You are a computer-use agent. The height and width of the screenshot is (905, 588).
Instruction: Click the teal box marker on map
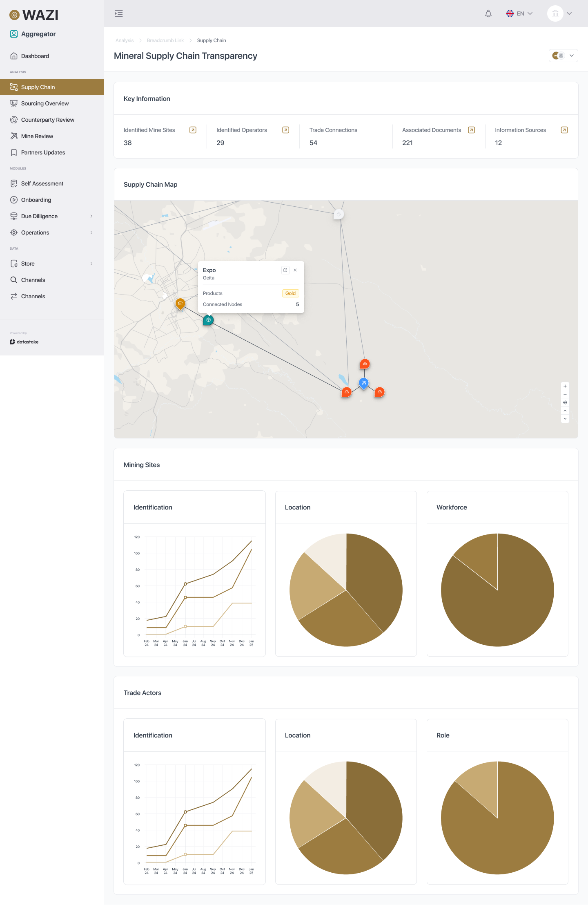[208, 320]
